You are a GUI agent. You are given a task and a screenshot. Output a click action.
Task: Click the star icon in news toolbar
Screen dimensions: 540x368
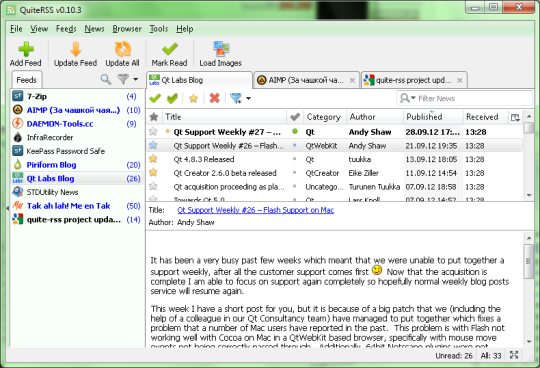(194, 98)
